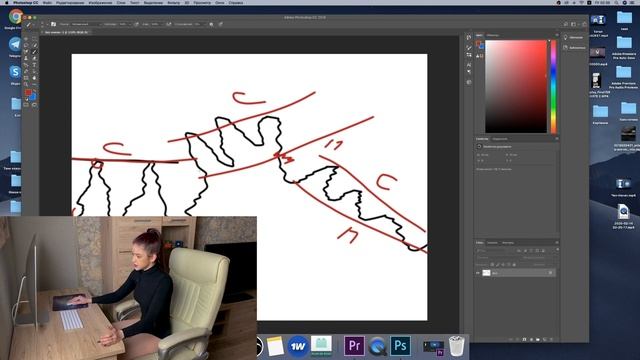Select the Move tool
This screenshot has height=360, width=640.
(26, 38)
